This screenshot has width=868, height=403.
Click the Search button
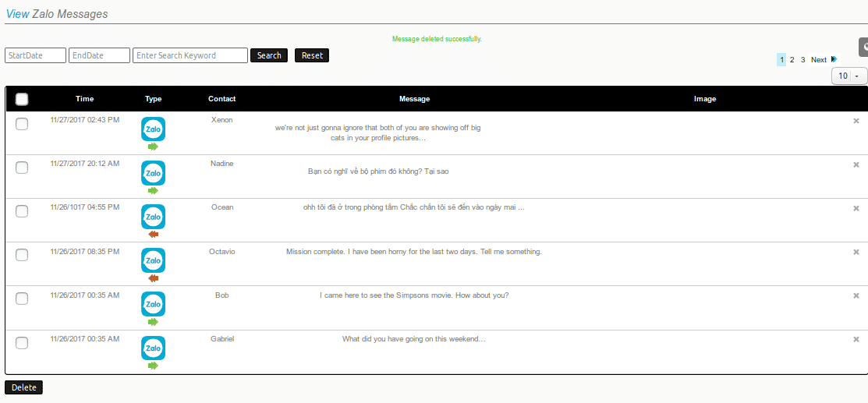click(269, 55)
